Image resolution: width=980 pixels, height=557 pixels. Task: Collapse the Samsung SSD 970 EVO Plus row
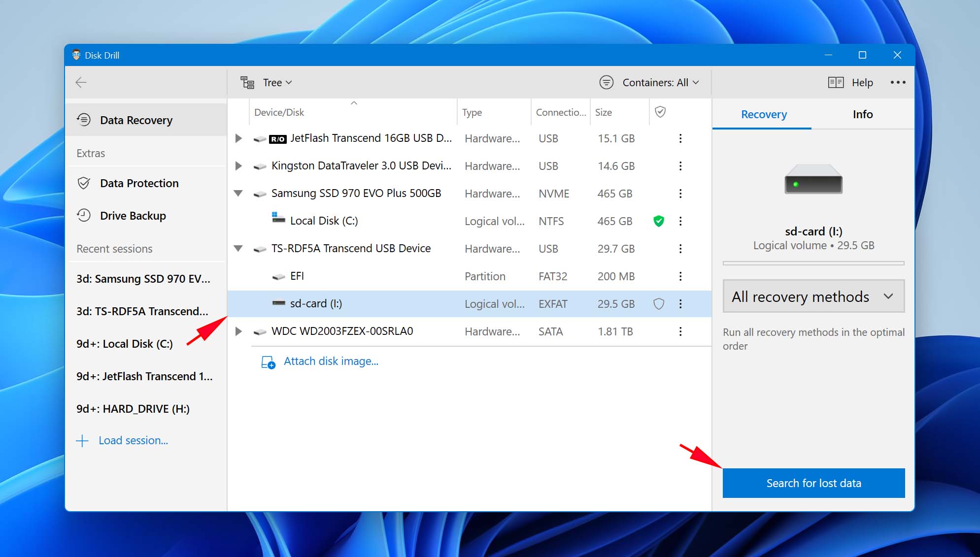click(x=238, y=194)
